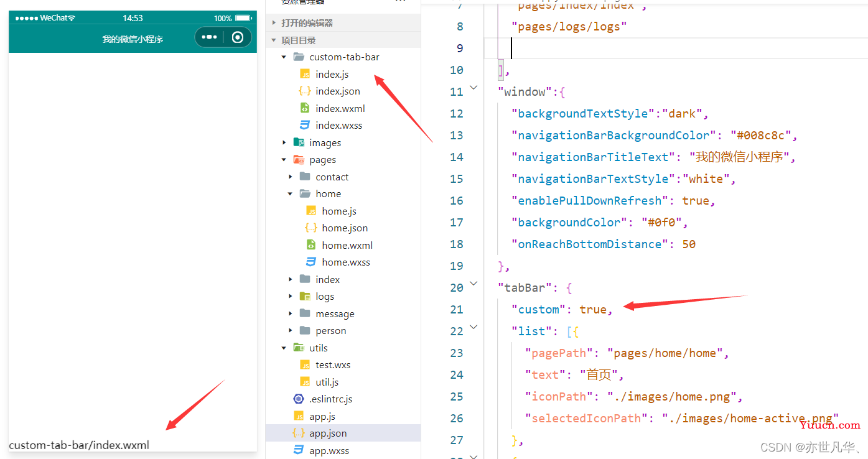
Task: Expand the contact folder arrow
Action: (x=291, y=177)
